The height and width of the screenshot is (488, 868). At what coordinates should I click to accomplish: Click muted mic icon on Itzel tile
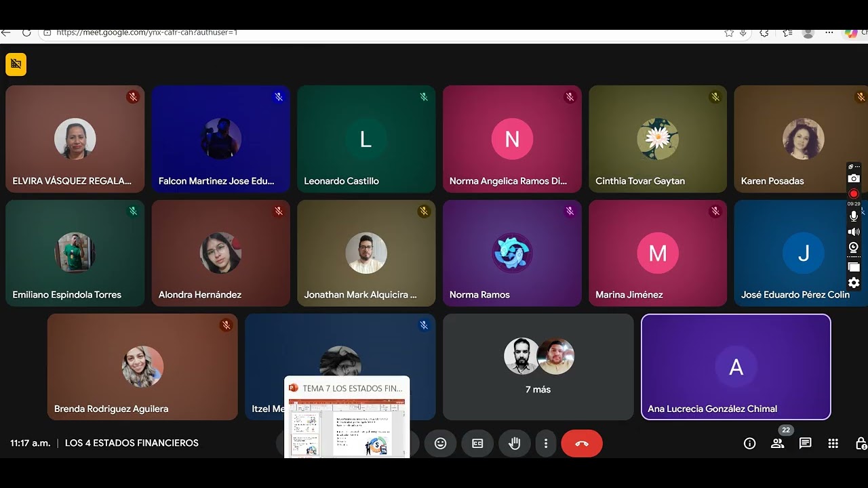point(424,325)
